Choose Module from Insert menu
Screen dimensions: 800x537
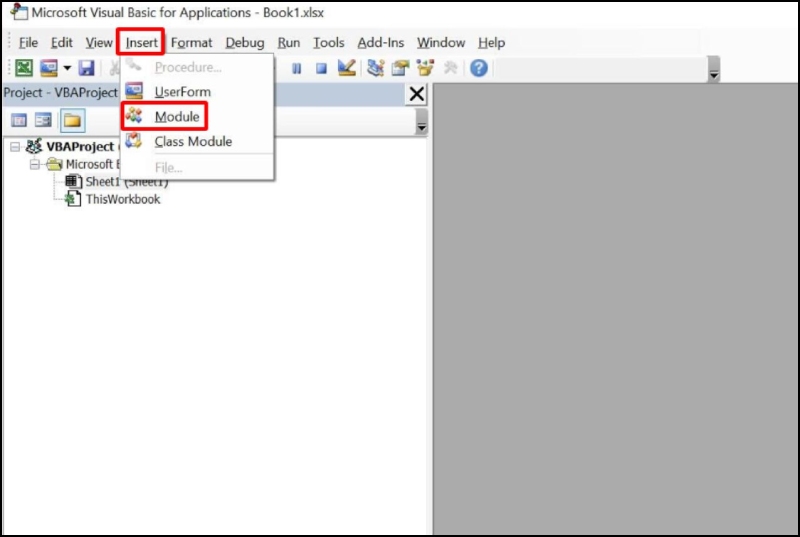point(197,117)
